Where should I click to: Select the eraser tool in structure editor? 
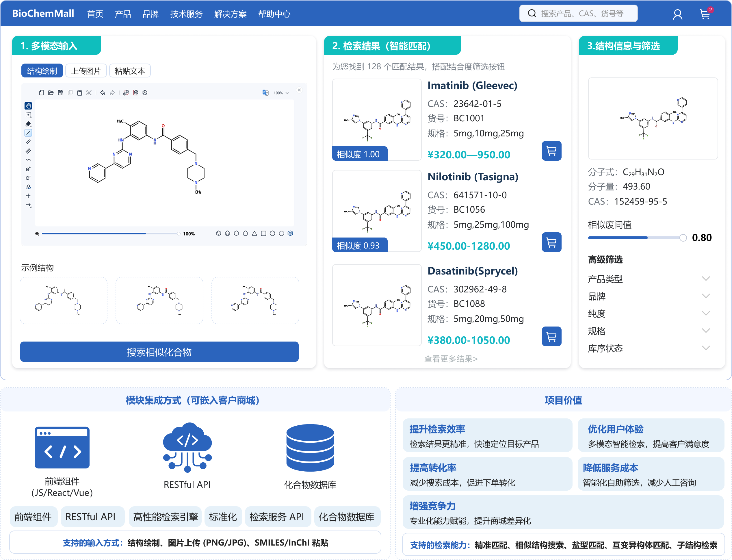coord(28,124)
